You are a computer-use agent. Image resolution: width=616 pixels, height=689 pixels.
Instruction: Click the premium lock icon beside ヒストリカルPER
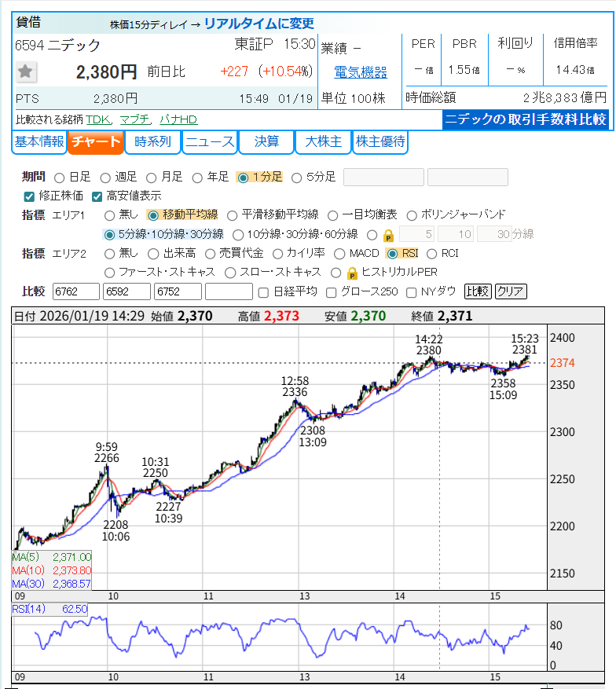352,273
